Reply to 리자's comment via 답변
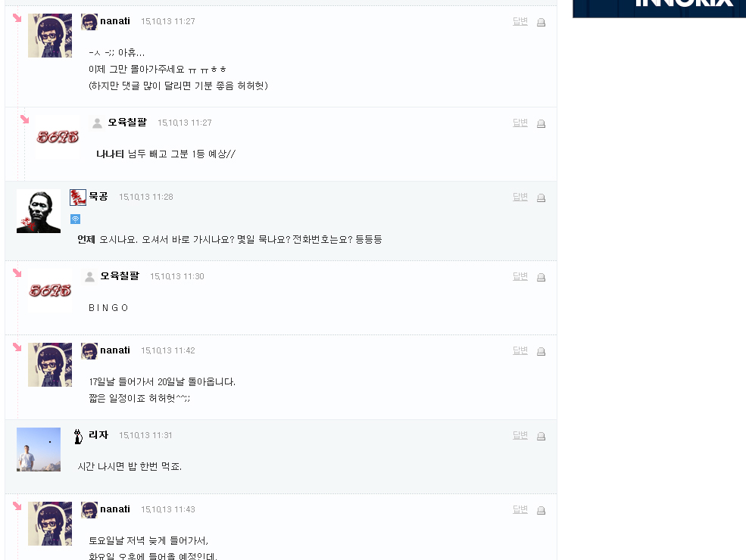746x560 pixels. (x=520, y=435)
